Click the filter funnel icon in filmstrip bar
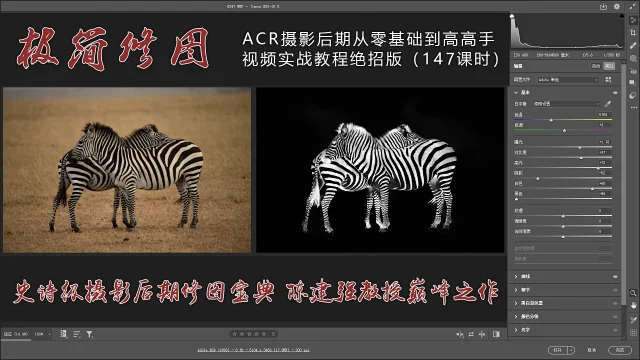640x360 pixels. coord(89,334)
